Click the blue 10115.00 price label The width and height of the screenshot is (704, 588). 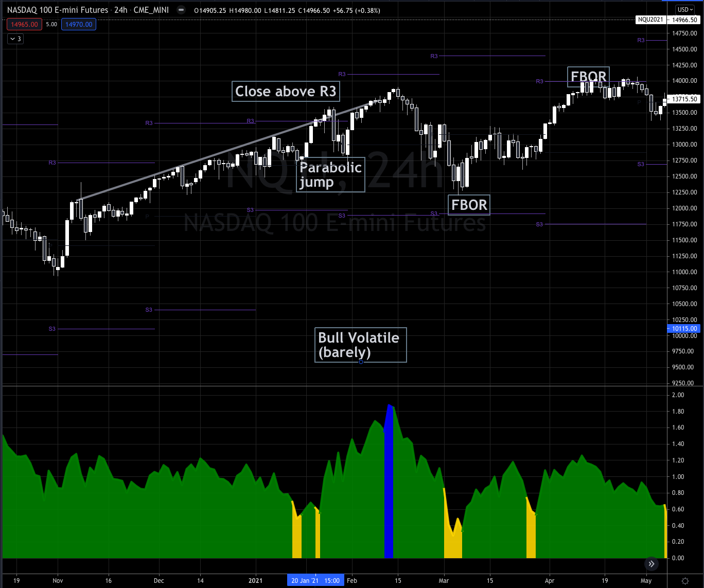pos(683,329)
